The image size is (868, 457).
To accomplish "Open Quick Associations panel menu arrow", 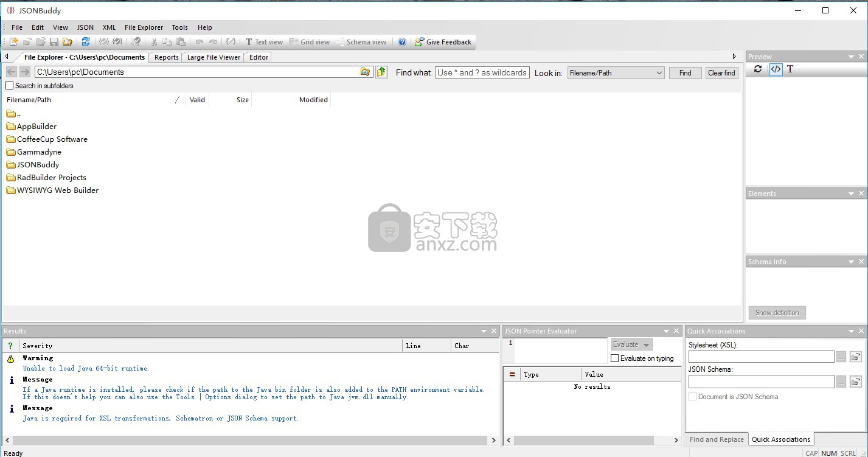I will coord(852,331).
